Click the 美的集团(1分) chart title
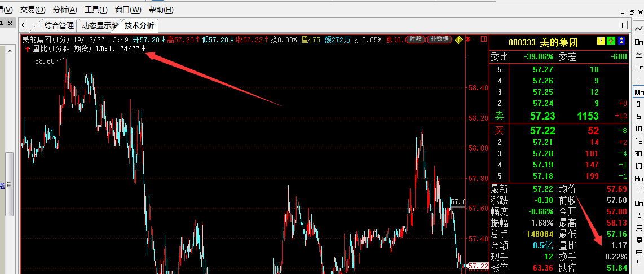This screenshot has height=274, width=644. tap(46, 40)
